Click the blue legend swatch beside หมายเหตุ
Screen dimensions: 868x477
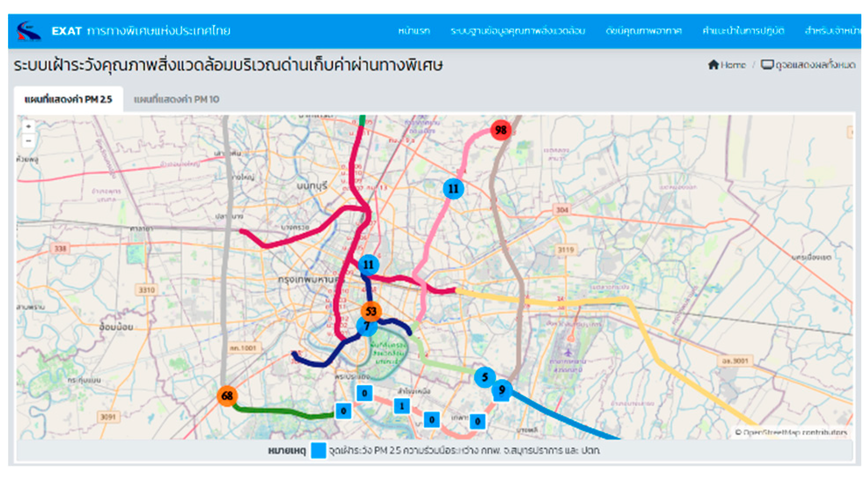(318, 450)
